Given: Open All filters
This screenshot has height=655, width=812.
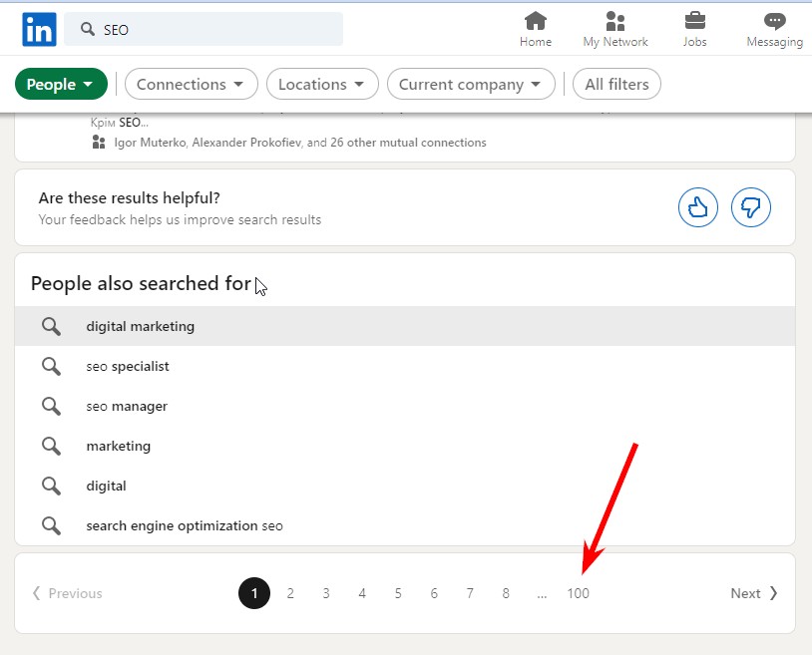Looking at the screenshot, I should coord(616,84).
